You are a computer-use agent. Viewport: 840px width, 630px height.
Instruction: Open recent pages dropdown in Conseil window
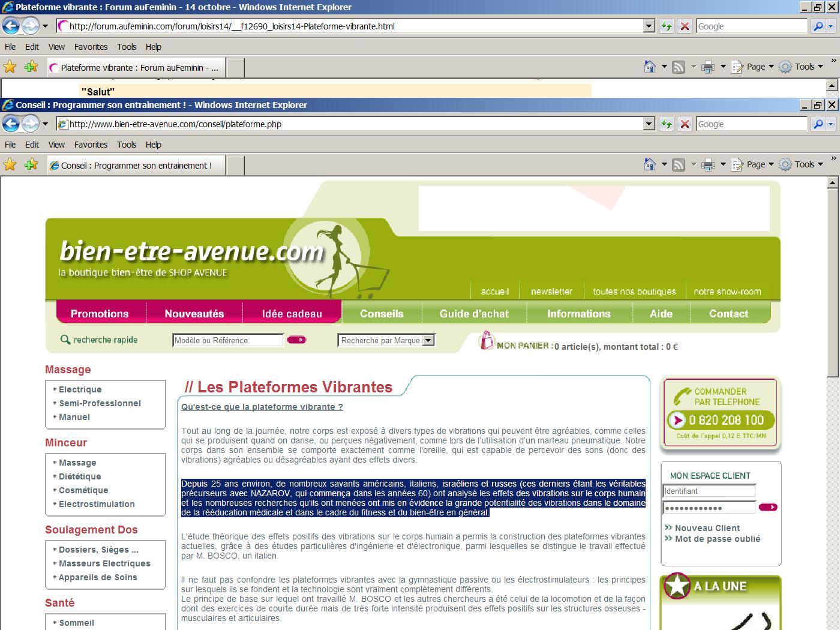(x=44, y=124)
